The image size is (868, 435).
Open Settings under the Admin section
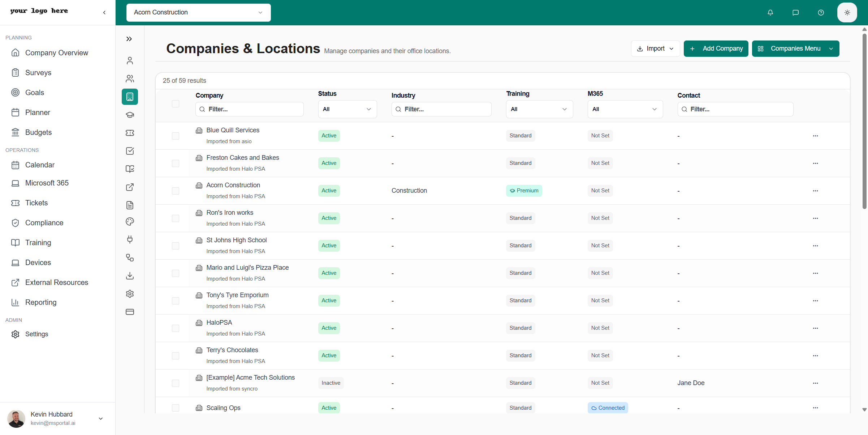click(37, 334)
